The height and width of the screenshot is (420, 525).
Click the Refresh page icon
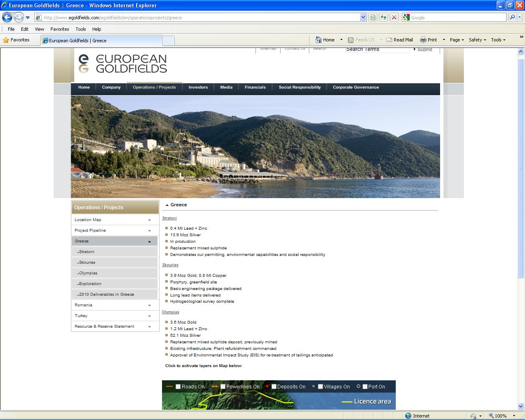point(383,17)
